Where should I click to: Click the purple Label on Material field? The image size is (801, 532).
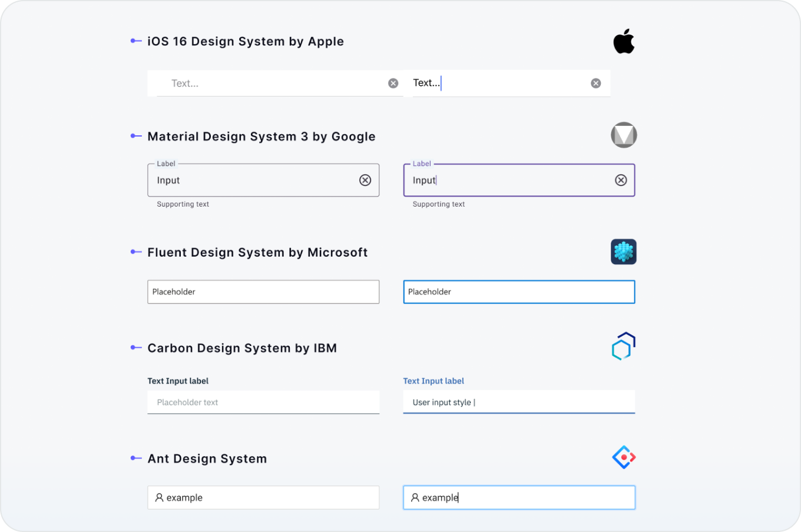click(x=422, y=164)
